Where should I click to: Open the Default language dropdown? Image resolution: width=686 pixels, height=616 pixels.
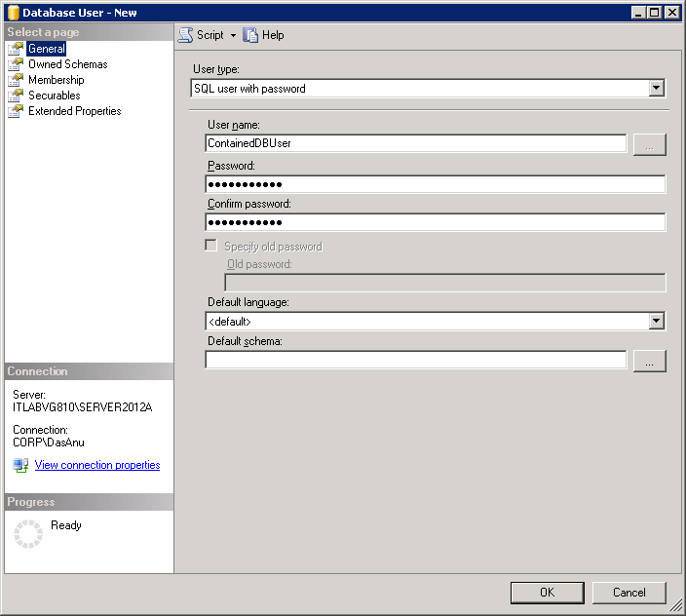(656, 322)
